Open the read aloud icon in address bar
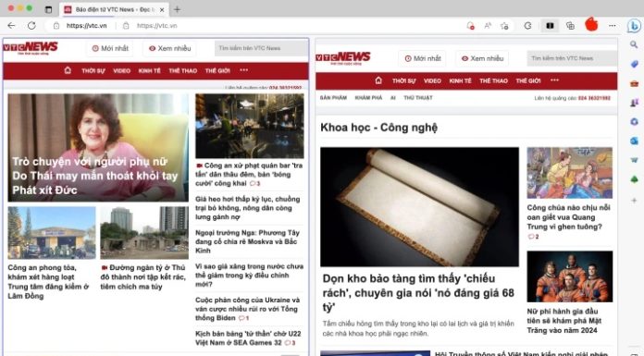 488,26
